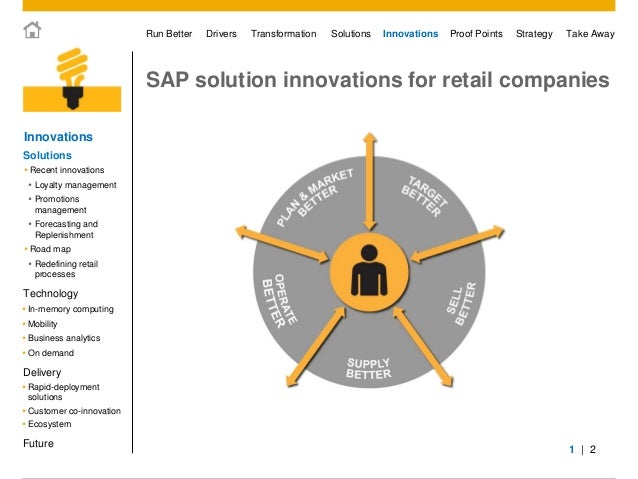Click the Target Better segment
This screenshot has width=638, height=479.
(x=424, y=196)
